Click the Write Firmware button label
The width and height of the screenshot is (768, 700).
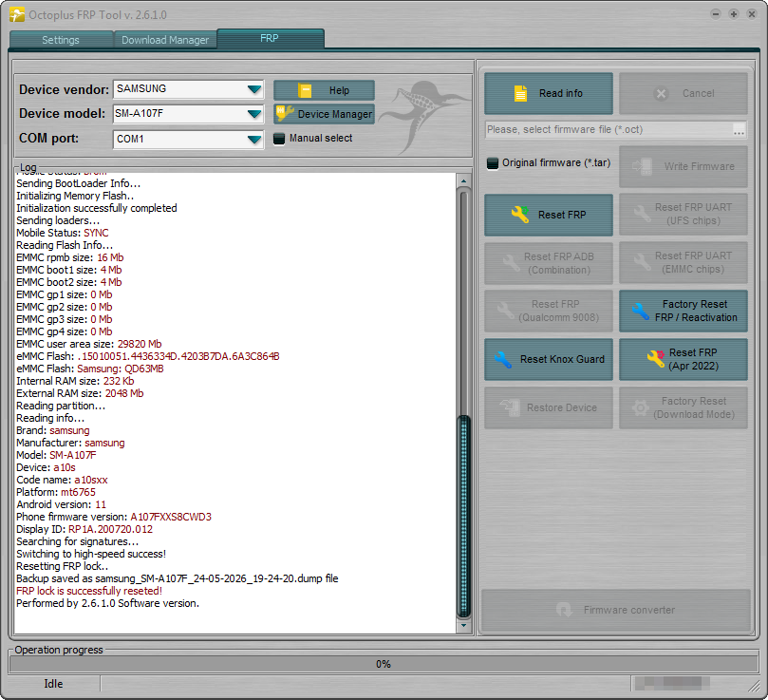(x=699, y=166)
